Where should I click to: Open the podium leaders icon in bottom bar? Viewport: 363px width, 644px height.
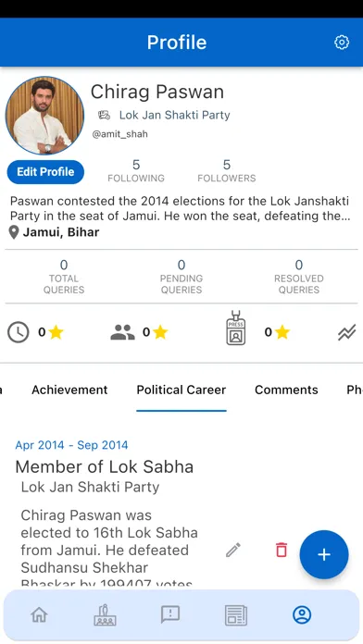click(105, 614)
